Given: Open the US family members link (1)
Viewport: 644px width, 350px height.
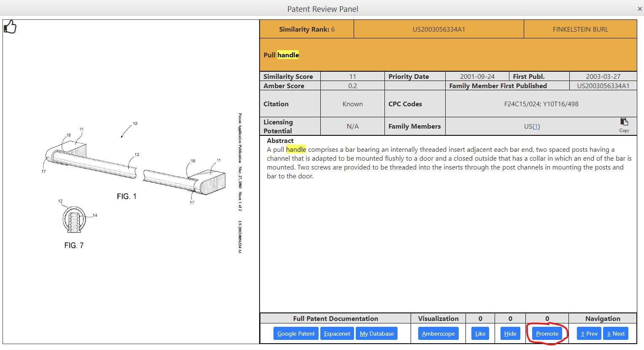Looking at the screenshot, I should click(x=536, y=127).
